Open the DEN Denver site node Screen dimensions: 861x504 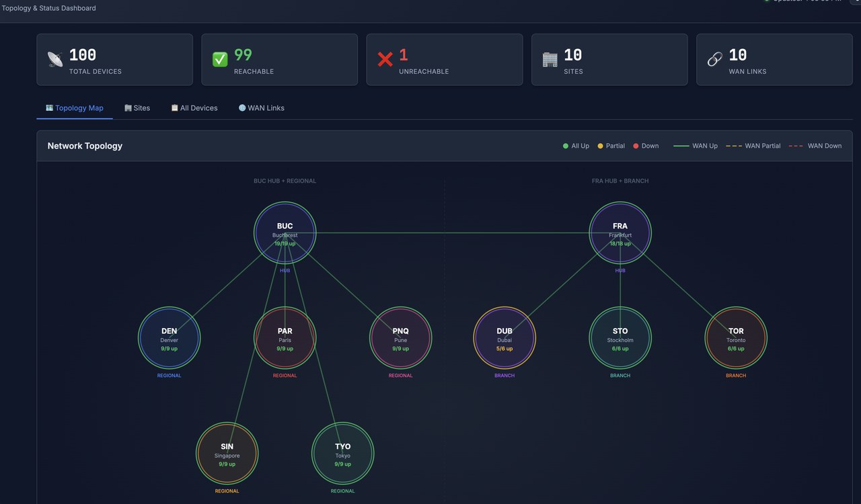coord(170,338)
